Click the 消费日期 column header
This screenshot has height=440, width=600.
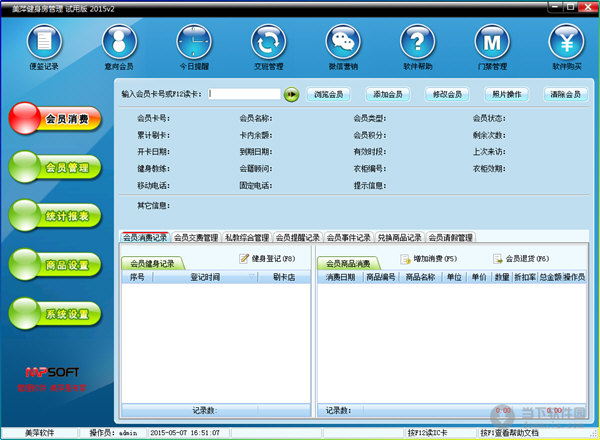pos(340,277)
